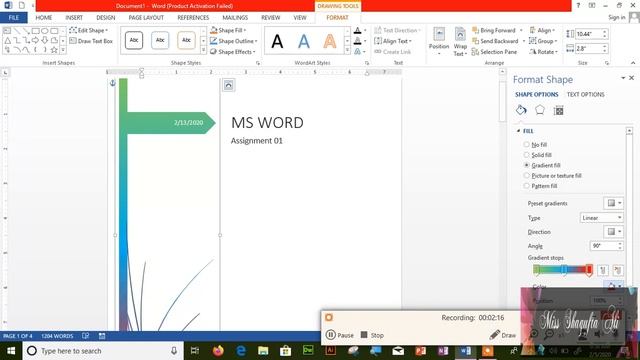Select the Gradient fill option

coord(542,165)
